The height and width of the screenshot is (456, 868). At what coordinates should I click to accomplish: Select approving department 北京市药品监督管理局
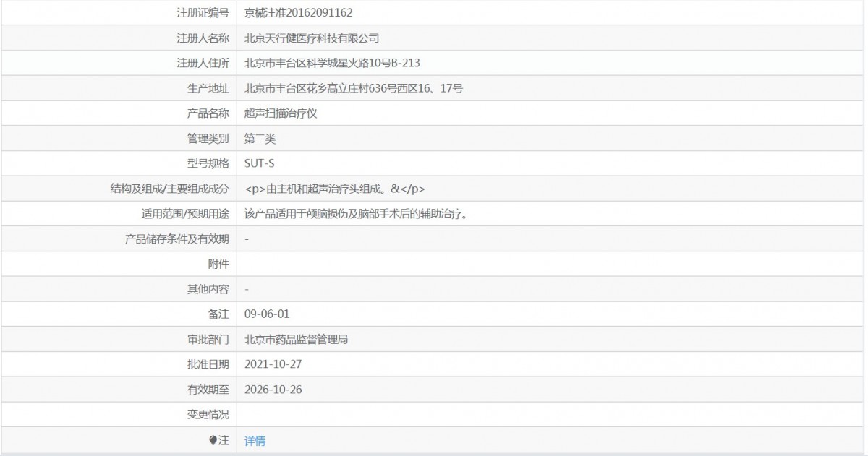297,339
